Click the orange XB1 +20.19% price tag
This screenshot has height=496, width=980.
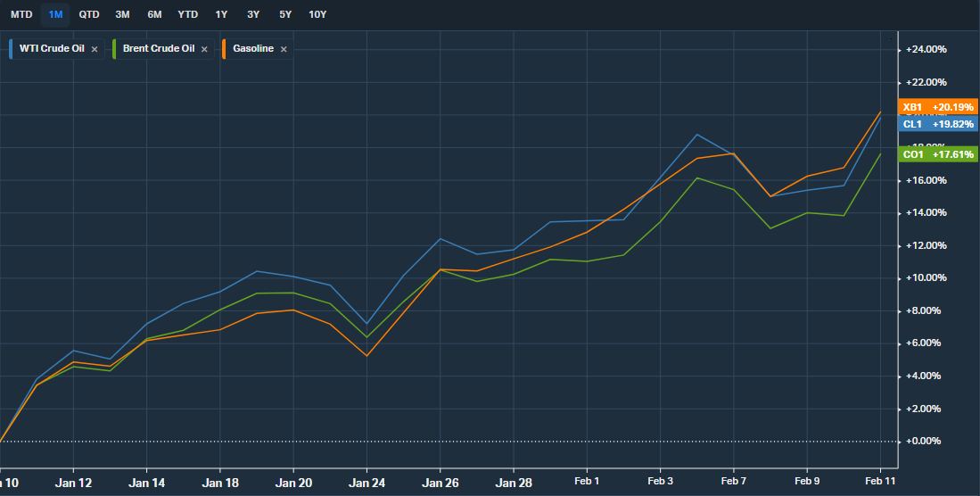(938, 107)
